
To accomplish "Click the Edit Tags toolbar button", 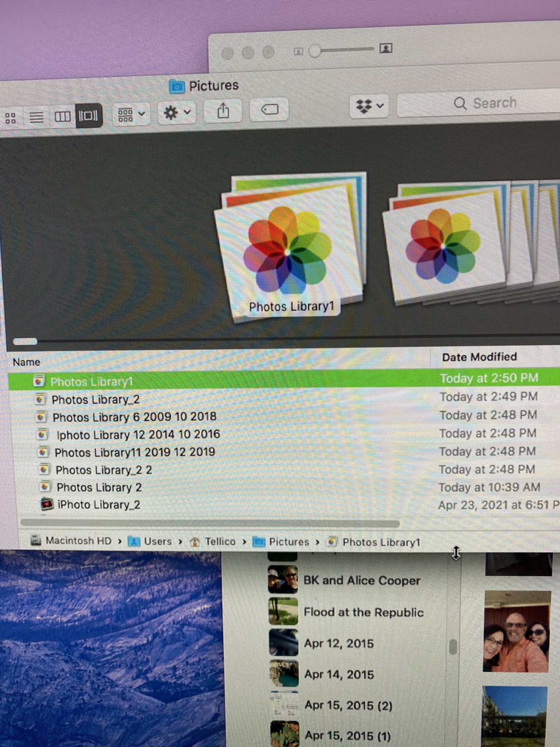I will click(x=269, y=109).
